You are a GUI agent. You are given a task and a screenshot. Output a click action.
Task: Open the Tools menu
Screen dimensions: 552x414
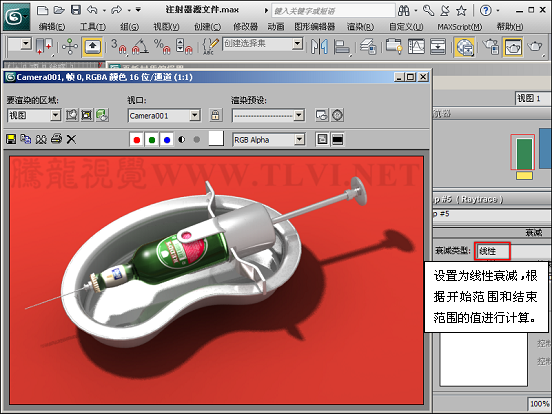[93, 26]
